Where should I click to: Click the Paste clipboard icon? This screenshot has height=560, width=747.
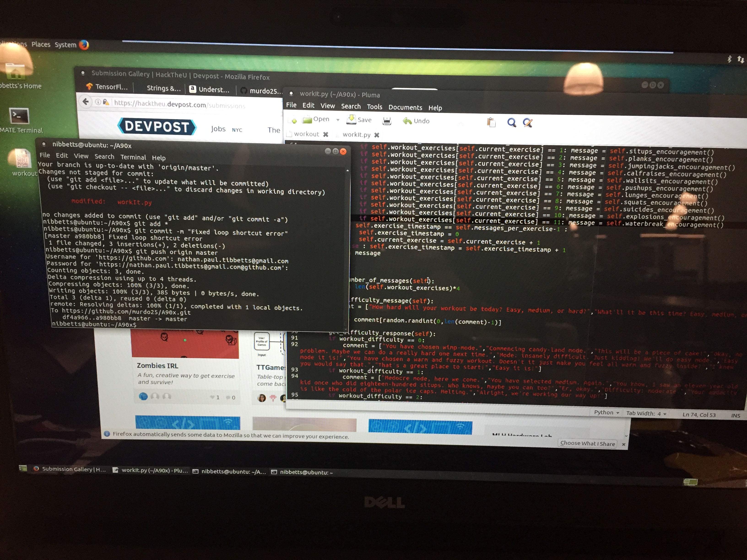(491, 122)
